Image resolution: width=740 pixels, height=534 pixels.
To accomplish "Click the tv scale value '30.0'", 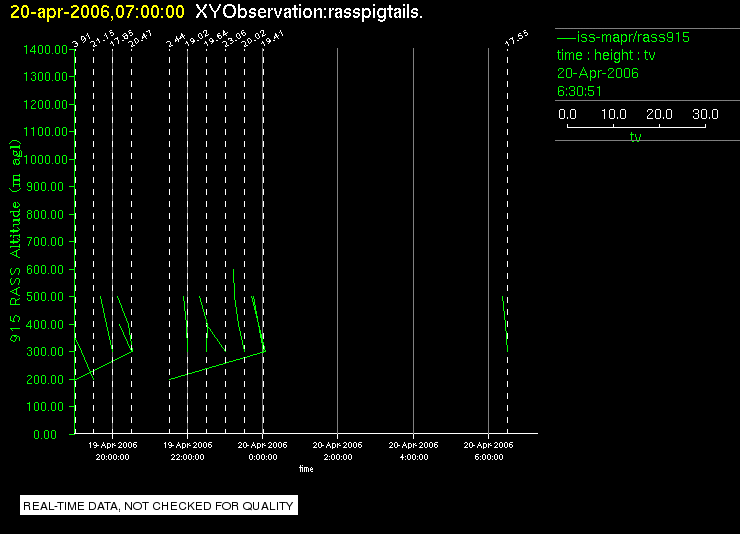I will pos(705,114).
